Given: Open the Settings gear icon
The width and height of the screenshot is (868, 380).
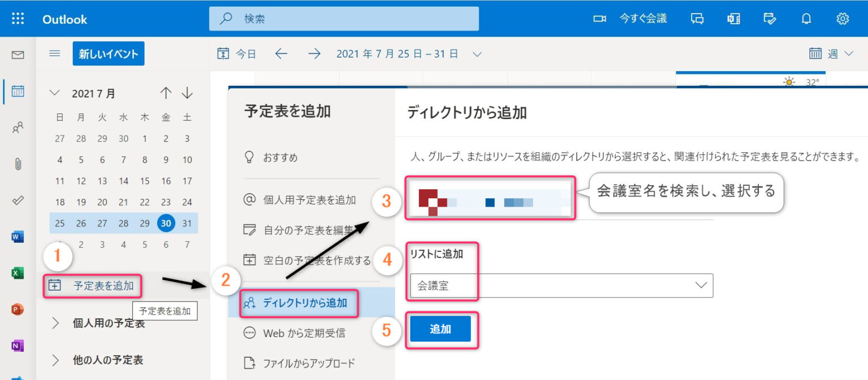Looking at the screenshot, I should point(843,19).
